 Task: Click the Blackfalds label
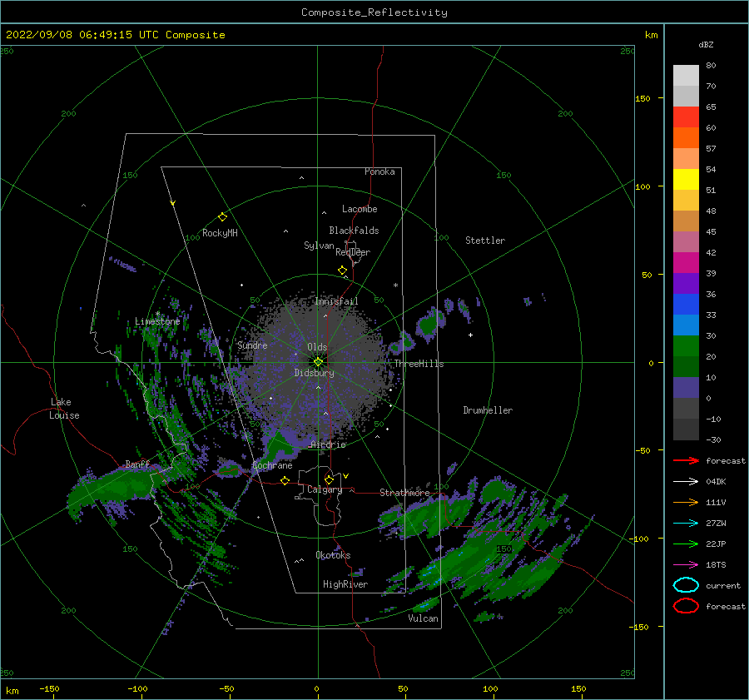(354, 231)
